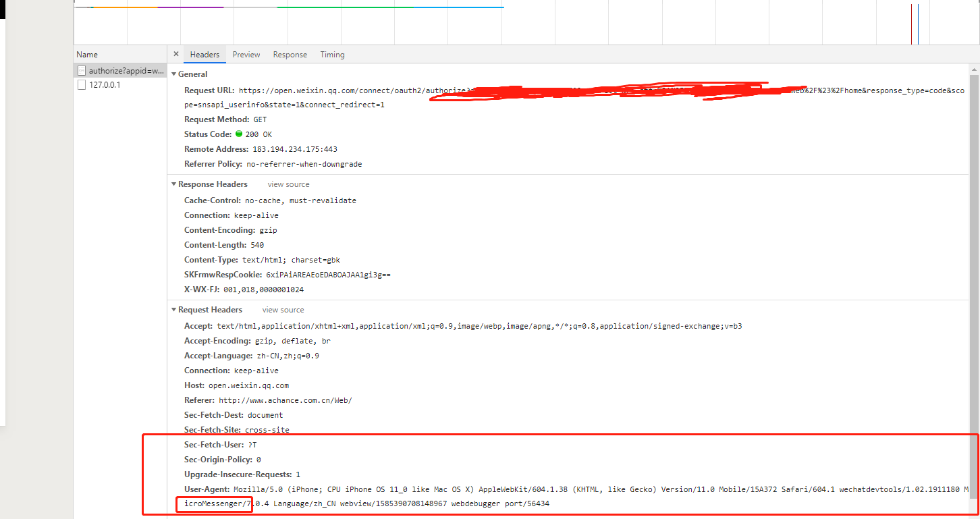Screen dimensions: 980x519
Task: View source of Response Headers
Action: (x=288, y=184)
